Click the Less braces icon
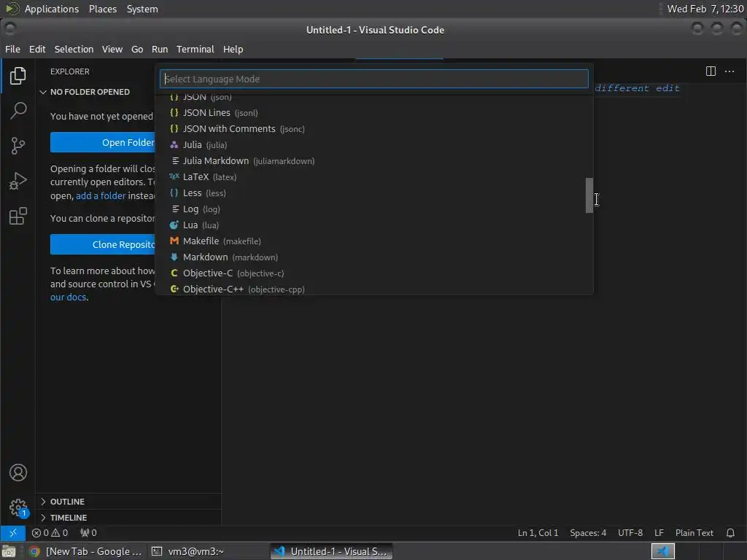747x560 pixels. tap(174, 192)
